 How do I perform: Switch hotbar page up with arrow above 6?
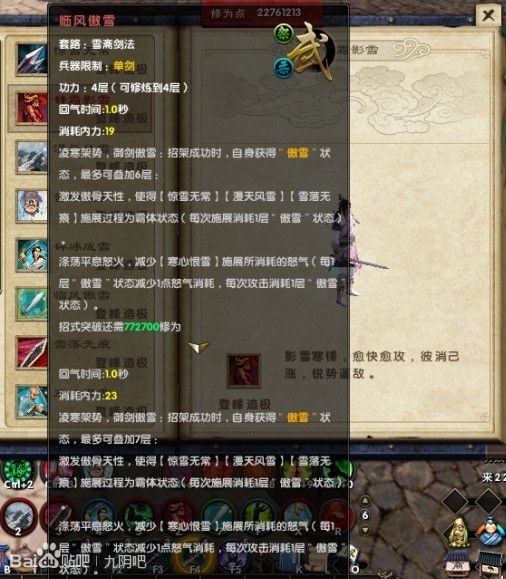365,501
